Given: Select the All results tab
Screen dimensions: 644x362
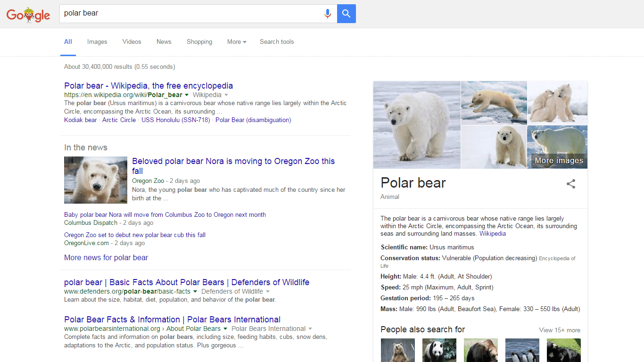Looking at the screenshot, I should click(68, 42).
